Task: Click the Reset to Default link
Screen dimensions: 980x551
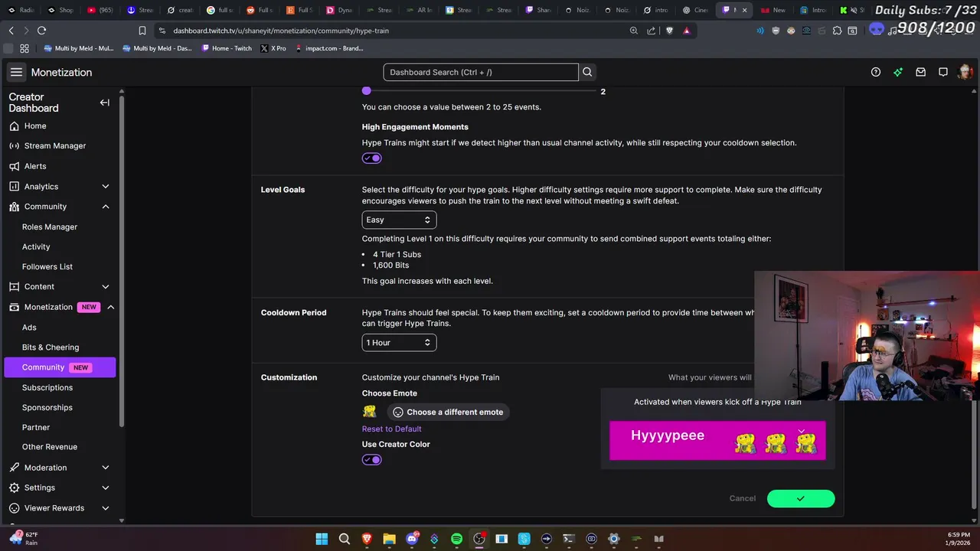Action: tap(391, 429)
